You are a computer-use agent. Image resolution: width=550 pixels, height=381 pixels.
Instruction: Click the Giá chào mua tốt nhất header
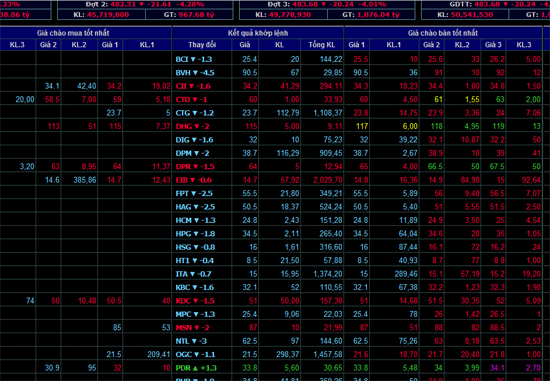(73, 33)
